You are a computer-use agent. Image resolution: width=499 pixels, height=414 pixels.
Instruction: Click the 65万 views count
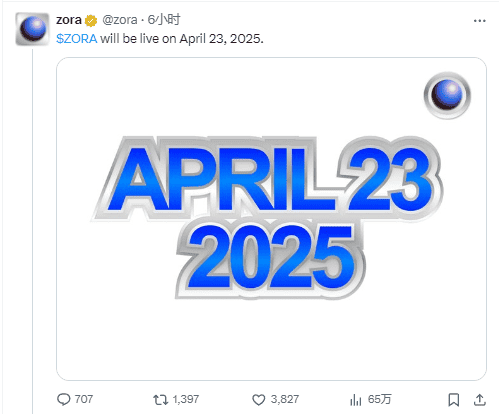click(379, 399)
